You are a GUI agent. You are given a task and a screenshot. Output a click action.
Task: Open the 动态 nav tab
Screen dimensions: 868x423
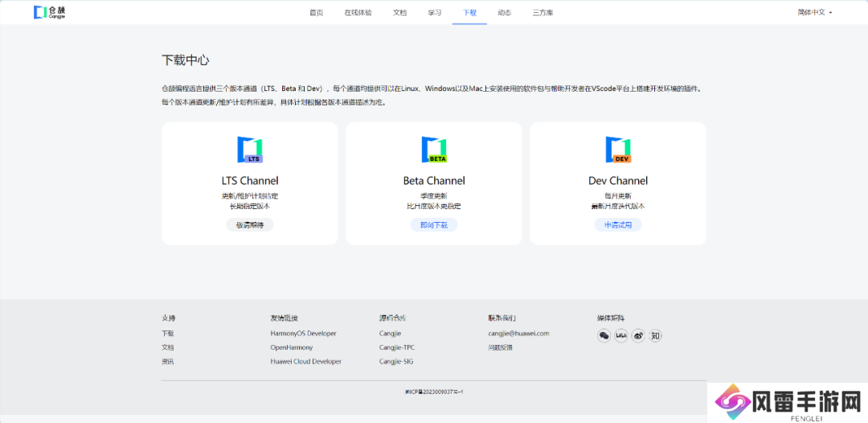coord(504,13)
